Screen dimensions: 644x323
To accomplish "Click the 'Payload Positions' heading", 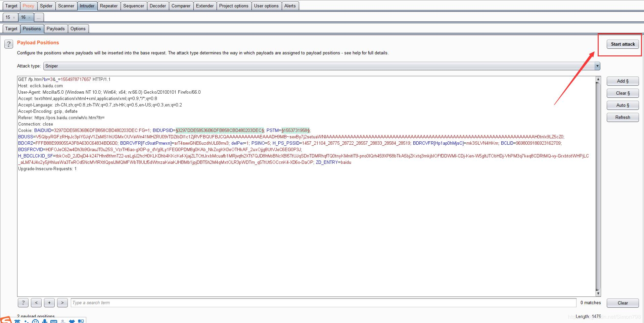I will (38, 43).
